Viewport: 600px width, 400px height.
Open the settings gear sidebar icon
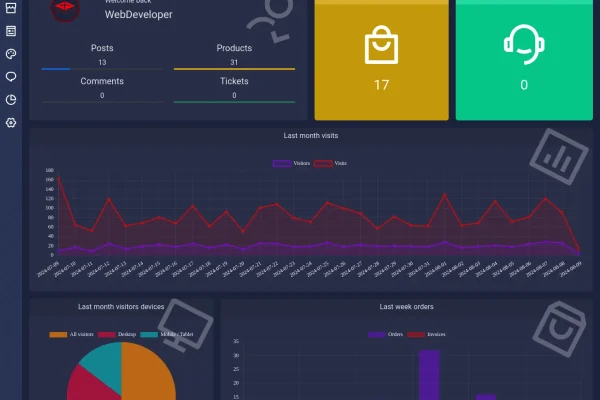11,123
